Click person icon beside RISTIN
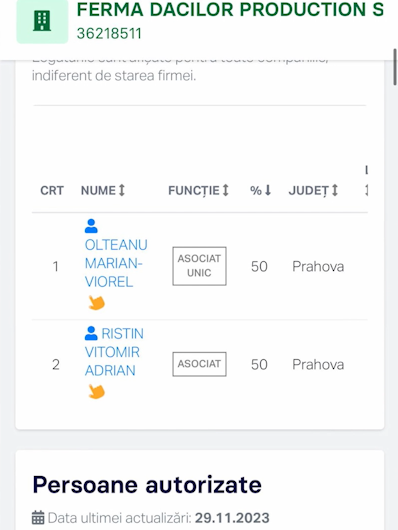The image size is (398, 530). pyautogui.click(x=91, y=333)
